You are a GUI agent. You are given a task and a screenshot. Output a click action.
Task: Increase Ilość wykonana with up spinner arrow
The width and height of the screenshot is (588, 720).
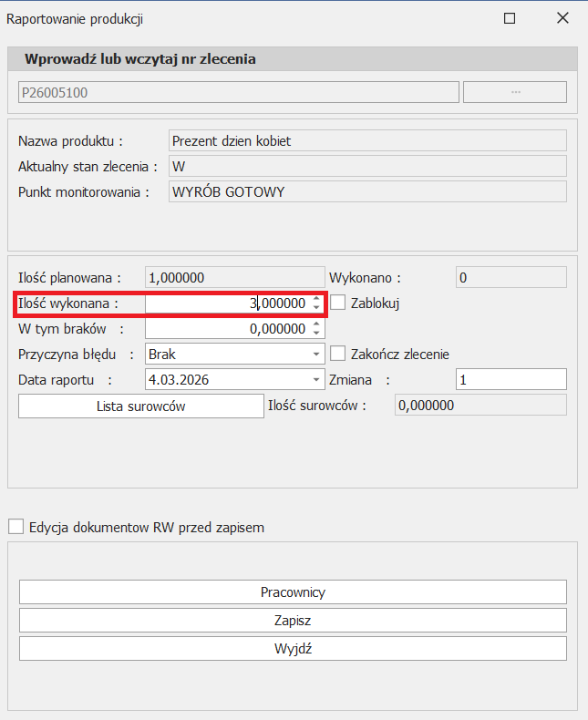click(x=315, y=299)
